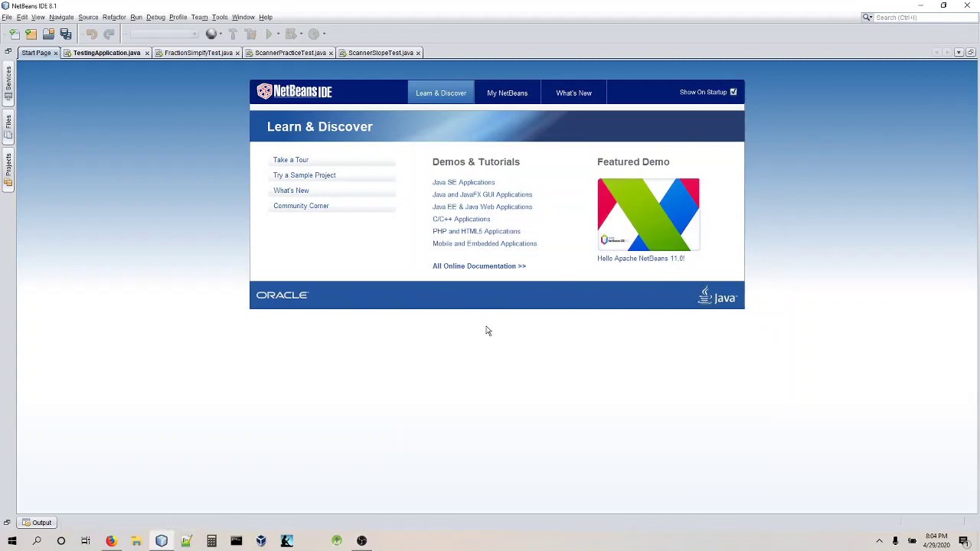Open the Refactor menu
This screenshot has width=980, height=551.
coord(114,17)
